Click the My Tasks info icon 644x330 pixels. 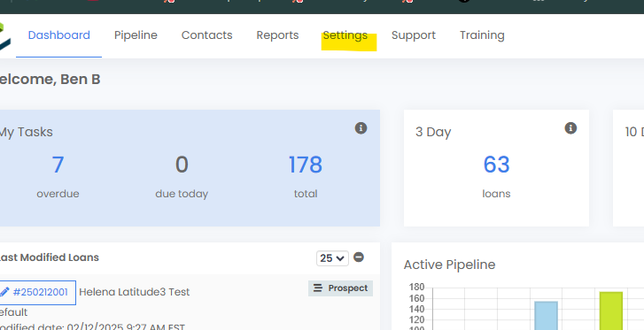pos(361,128)
